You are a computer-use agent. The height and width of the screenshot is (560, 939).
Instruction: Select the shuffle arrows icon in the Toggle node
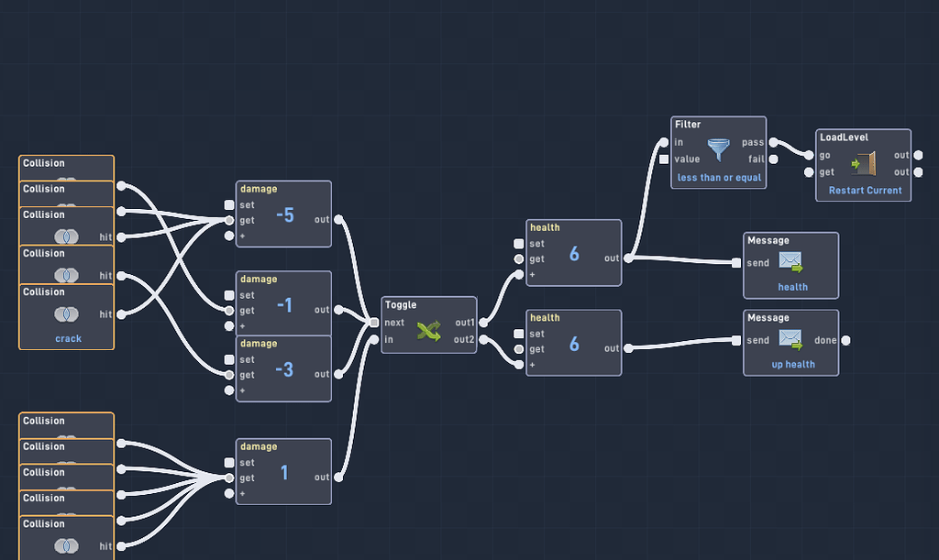point(429,331)
